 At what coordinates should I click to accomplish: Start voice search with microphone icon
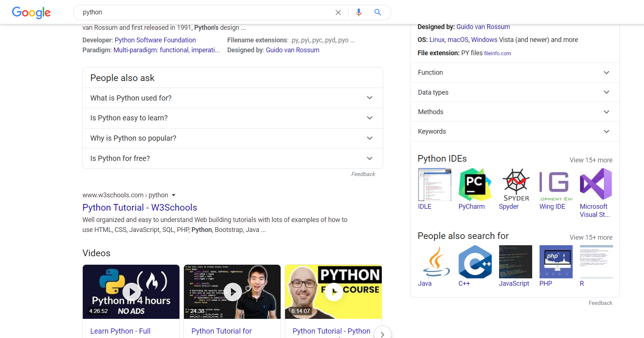(359, 13)
